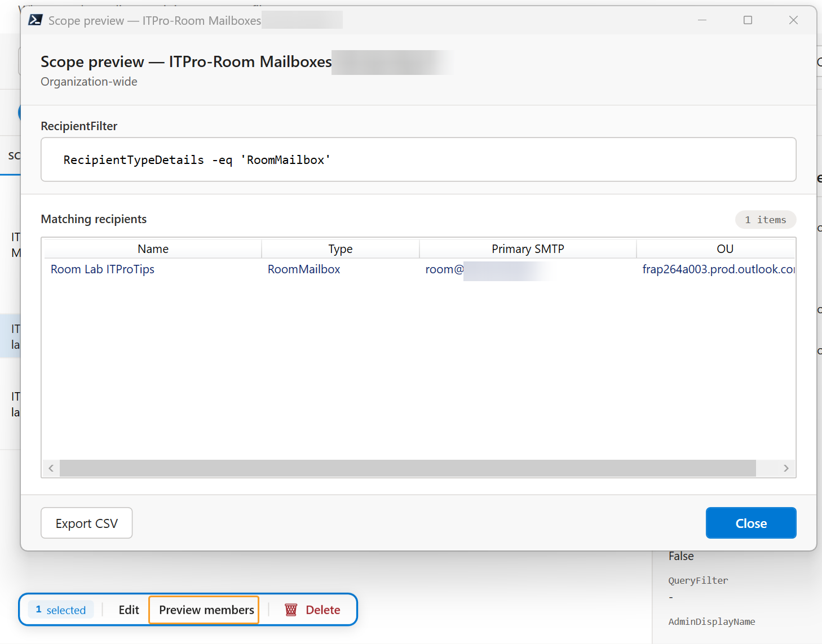Click the QueryFilter label in the background details pane
Screen dimensions: 822x644
tap(698, 580)
